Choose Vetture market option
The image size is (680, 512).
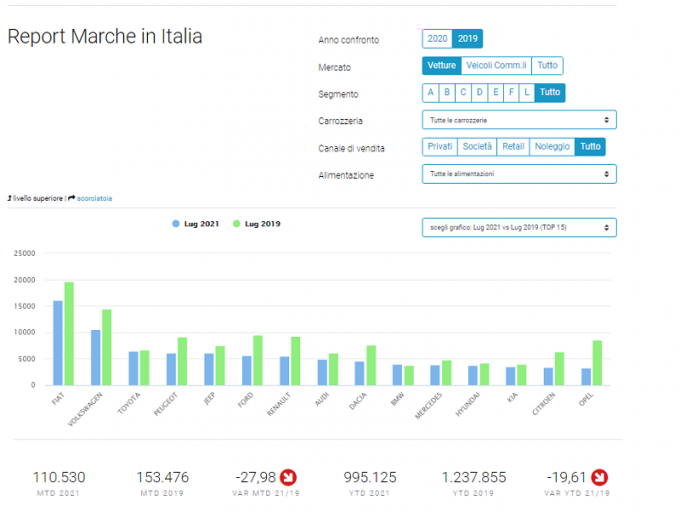[x=441, y=65]
